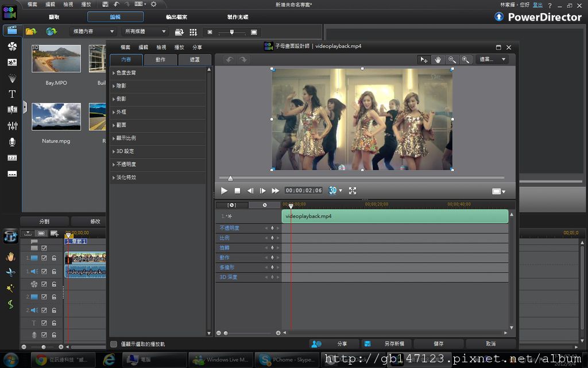Image resolution: width=588 pixels, height=368 pixels.
Task: Open the 擷取 module tab
Action: click(54, 17)
